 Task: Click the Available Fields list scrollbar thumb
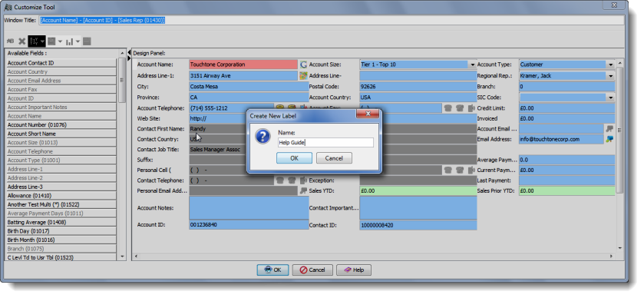coord(122,80)
